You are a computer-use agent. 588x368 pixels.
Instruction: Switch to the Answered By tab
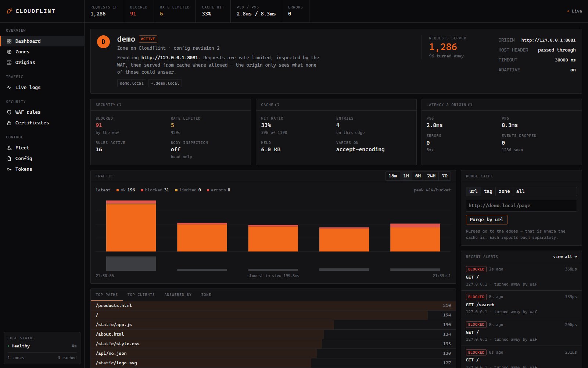[x=178, y=295]
